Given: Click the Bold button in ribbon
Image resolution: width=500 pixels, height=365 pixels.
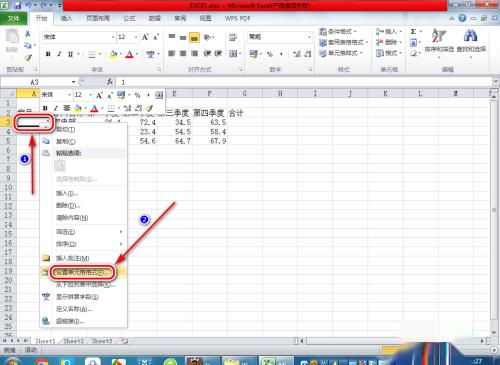Looking at the screenshot, I should [x=48, y=54].
